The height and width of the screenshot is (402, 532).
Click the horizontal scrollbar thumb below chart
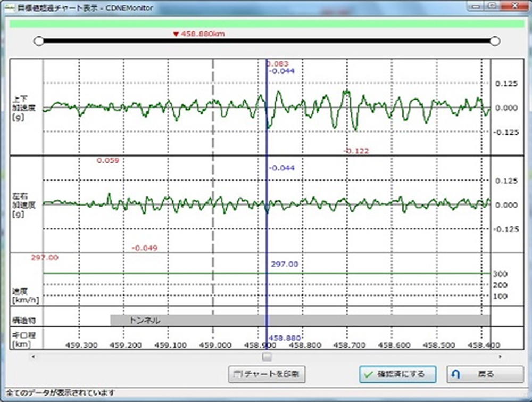[x=267, y=357]
